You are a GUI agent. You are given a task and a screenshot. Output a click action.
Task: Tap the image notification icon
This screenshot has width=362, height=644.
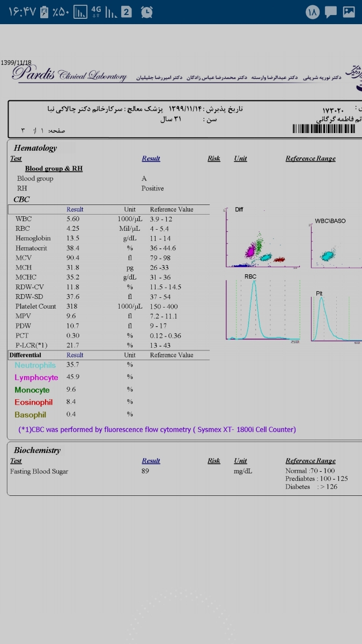349,12
